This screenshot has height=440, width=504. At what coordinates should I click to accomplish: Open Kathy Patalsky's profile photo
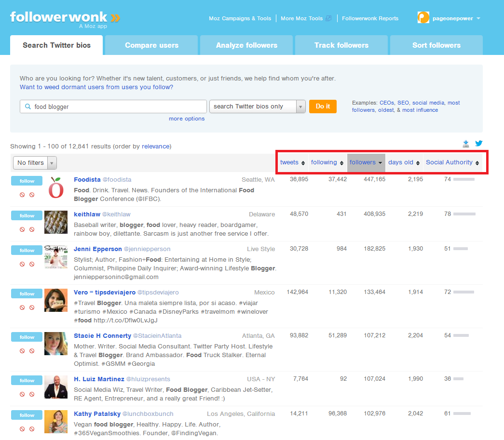[x=56, y=421]
